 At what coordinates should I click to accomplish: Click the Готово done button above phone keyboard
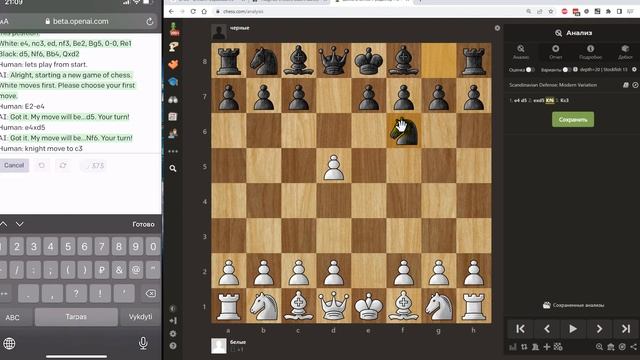143,224
